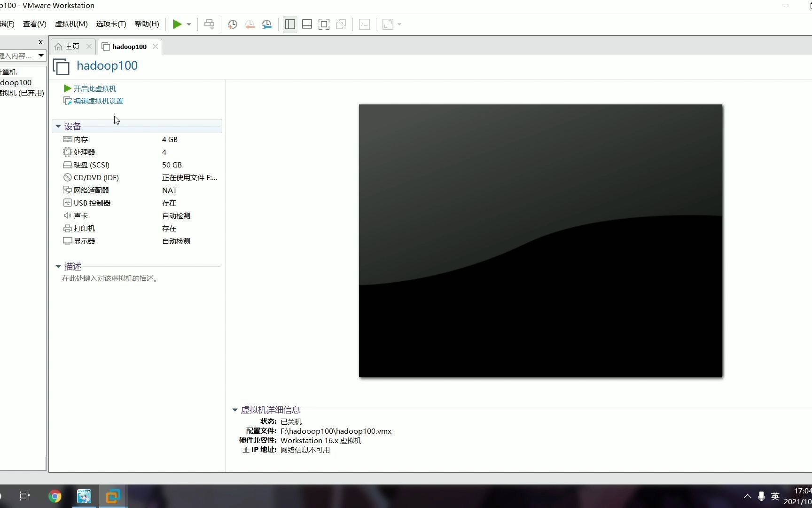The height and width of the screenshot is (508, 812).
Task: Enter full screen mode icon
Action: [324, 24]
